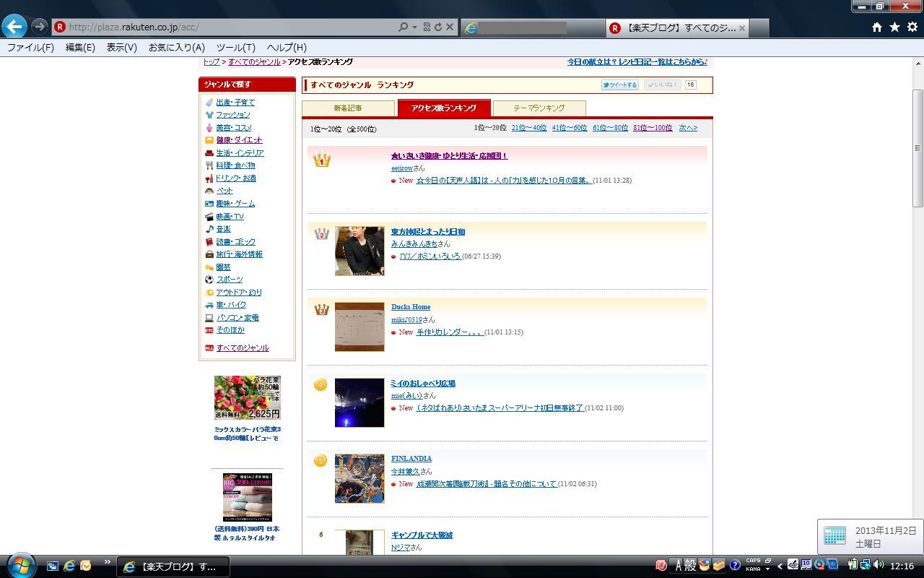The image size is (924, 578).
Task: Click the Refresh icon in address bar
Action: click(x=438, y=27)
